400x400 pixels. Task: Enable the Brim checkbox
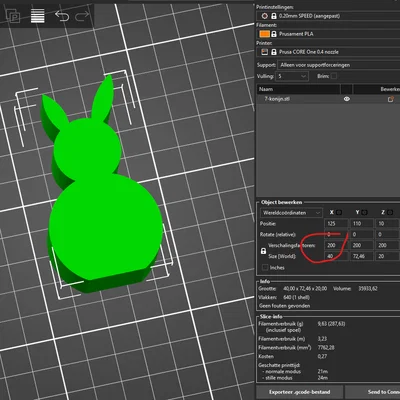(334, 76)
